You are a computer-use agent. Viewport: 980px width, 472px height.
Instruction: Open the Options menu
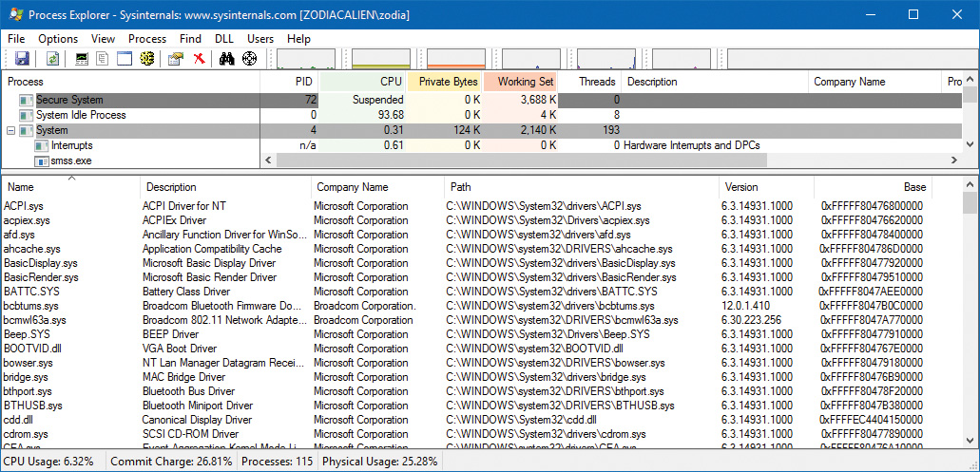point(58,39)
